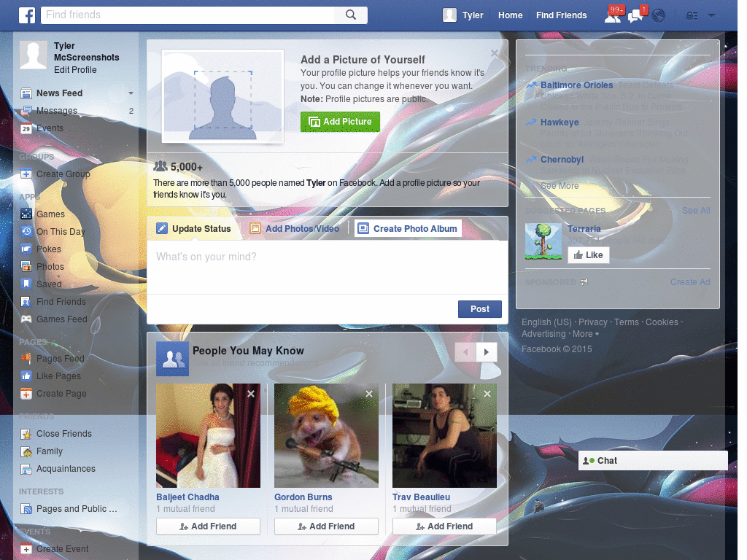Open the friend requests icon in top bar
Viewport: 747px width, 560px height.
click(x=613, y=15)
